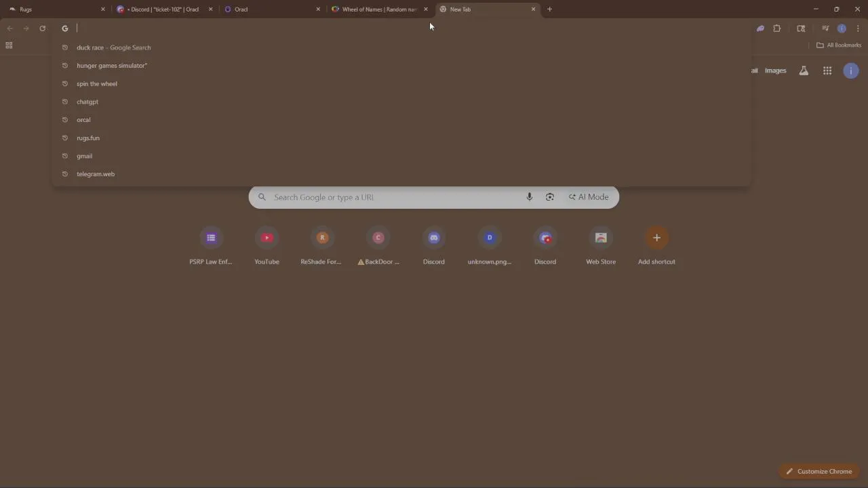Open the Google apps grid
The width and height of the screenshot is (868, 488).
coord(827,70)
